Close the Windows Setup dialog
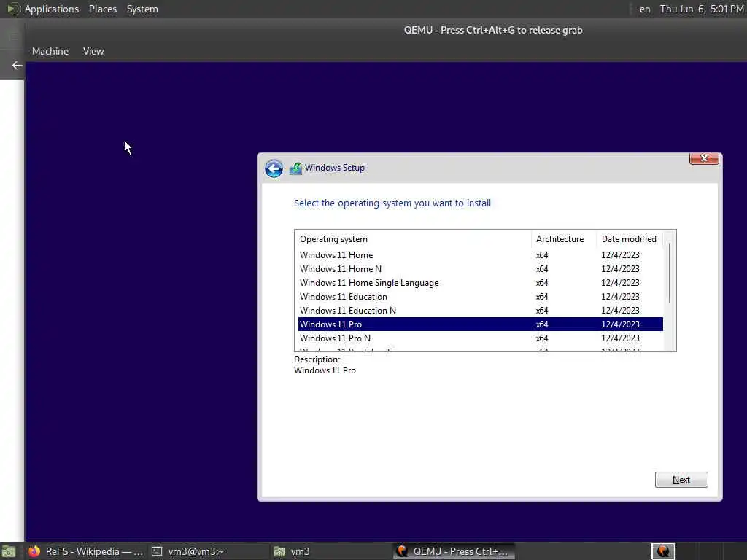The image size is (747, 560). coord(704,158)
